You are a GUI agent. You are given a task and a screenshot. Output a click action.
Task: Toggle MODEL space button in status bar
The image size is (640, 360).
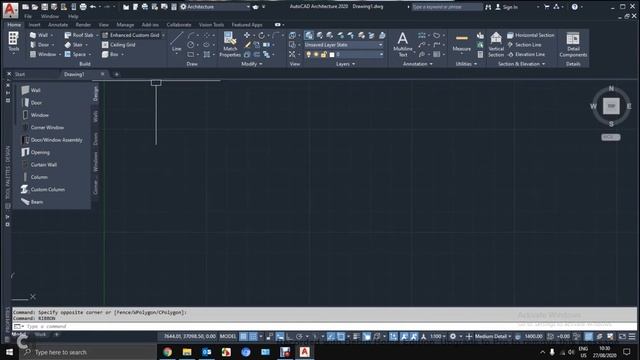coord(228,336)
